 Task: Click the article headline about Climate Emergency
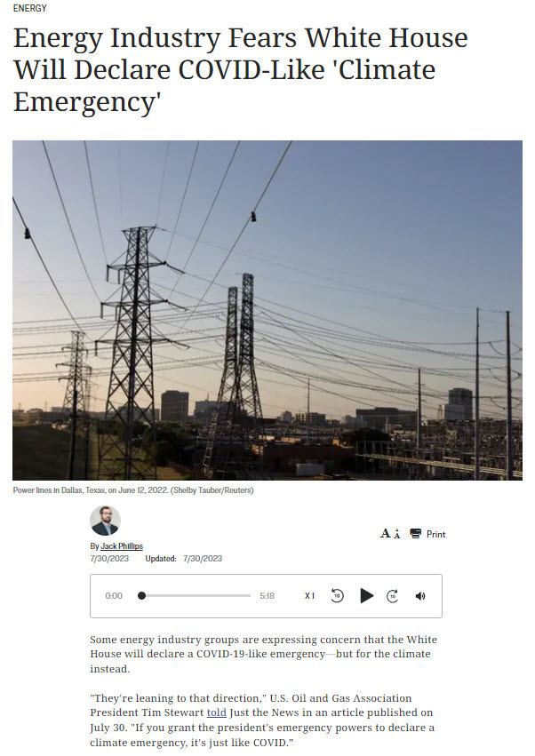(240, 69)
